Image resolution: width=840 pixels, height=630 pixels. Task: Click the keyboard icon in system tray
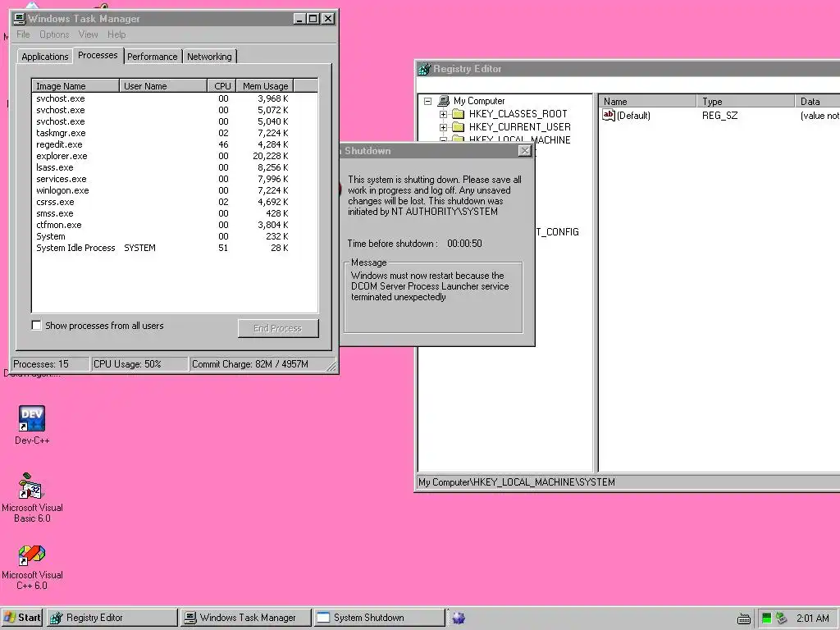743,619
